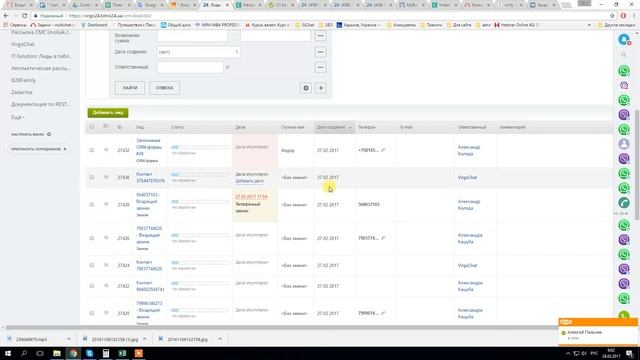
Task: Click the red extension icon beside the star
Action: tap(623, 16)
